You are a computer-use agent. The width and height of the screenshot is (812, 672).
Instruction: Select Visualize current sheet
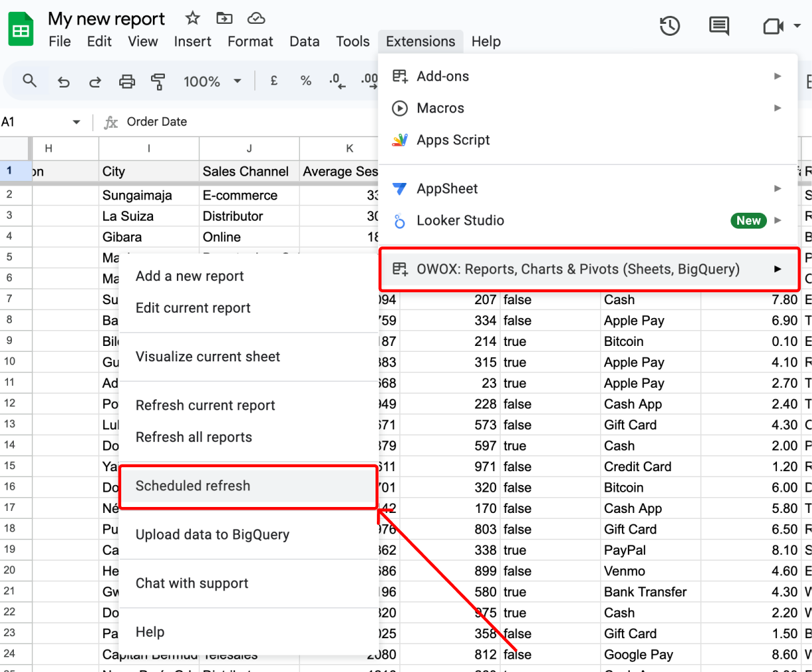248,357
